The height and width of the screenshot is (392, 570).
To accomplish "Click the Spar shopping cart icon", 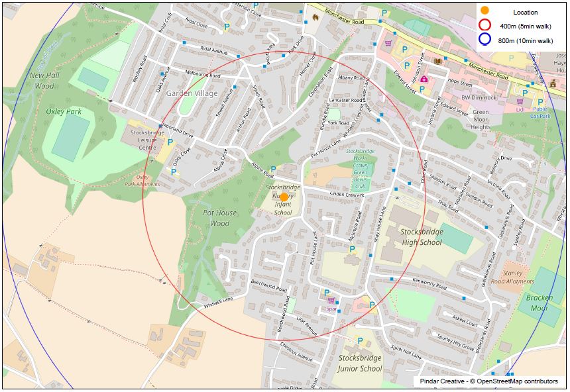I will 331,300.
